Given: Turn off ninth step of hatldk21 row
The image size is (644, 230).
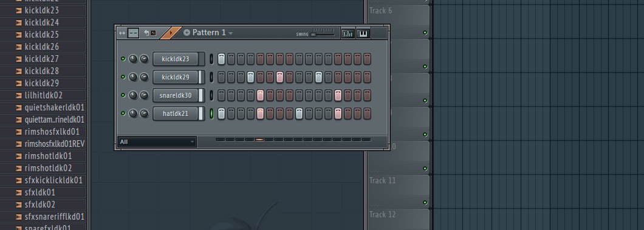Looking at the screenshot, I should point(299,113).
